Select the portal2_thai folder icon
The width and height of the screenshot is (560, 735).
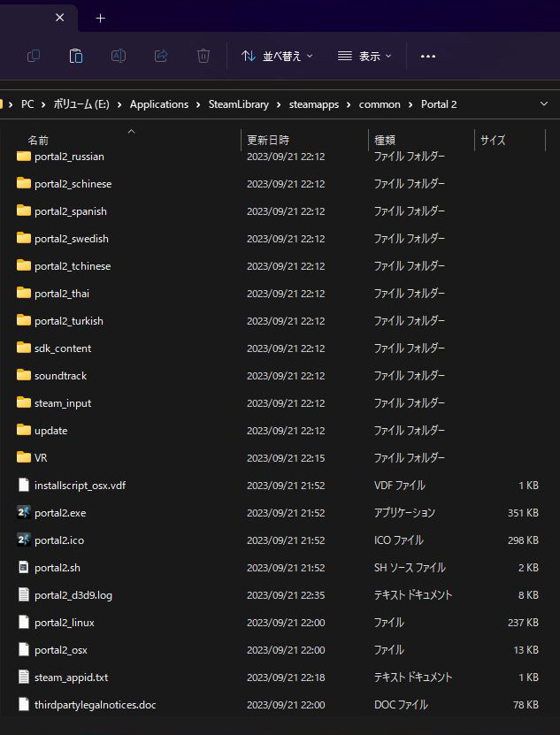[24, 293]
